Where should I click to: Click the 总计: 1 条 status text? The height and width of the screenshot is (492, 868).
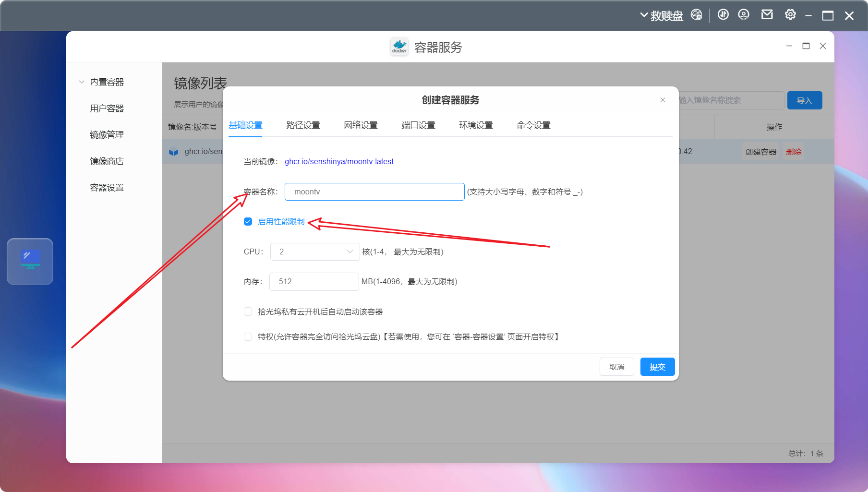[806, 453]
